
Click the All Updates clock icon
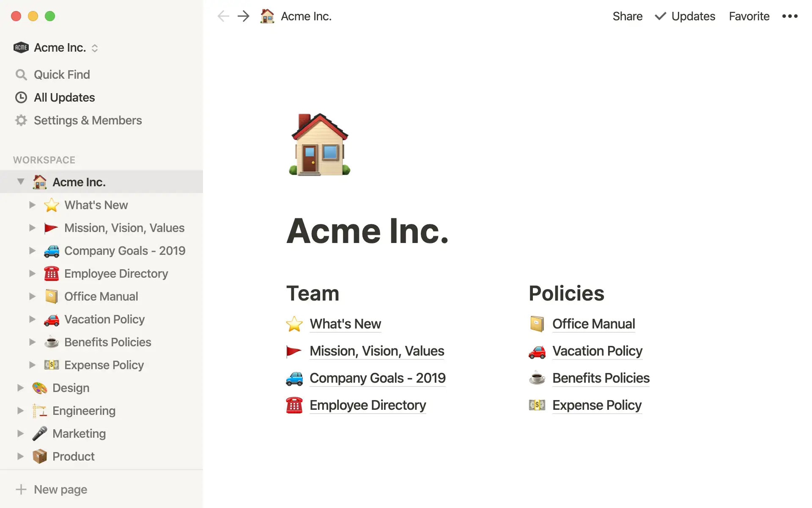21,97
